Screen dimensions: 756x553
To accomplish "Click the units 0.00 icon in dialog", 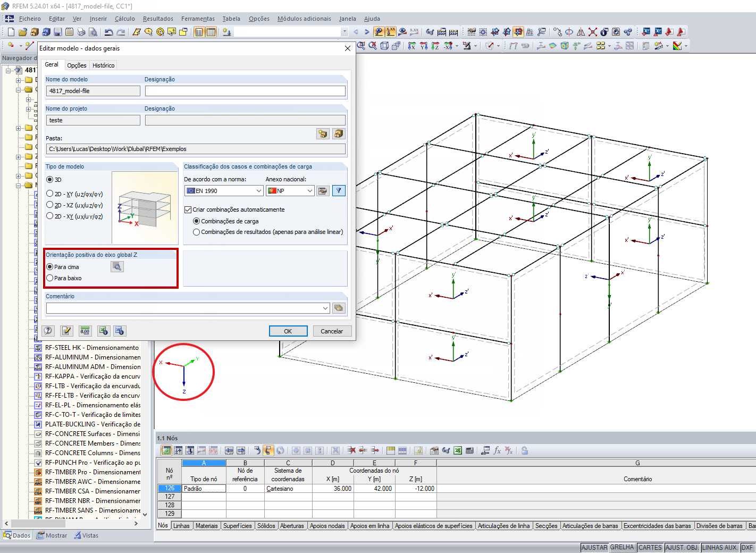I will click(x=85, y=331).
